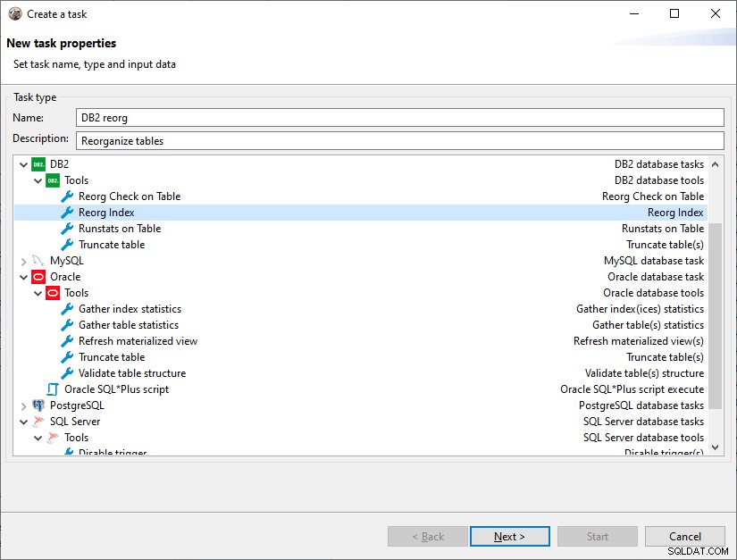
Task: Click 'PostgreSQL database tasks' description text
Action: click(x=641, y=405)
